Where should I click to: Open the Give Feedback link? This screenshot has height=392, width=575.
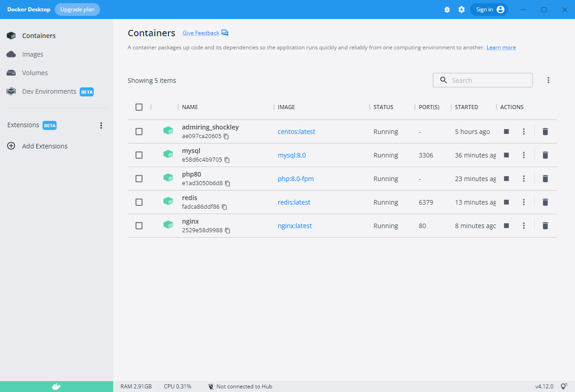(x=201, y=33)
